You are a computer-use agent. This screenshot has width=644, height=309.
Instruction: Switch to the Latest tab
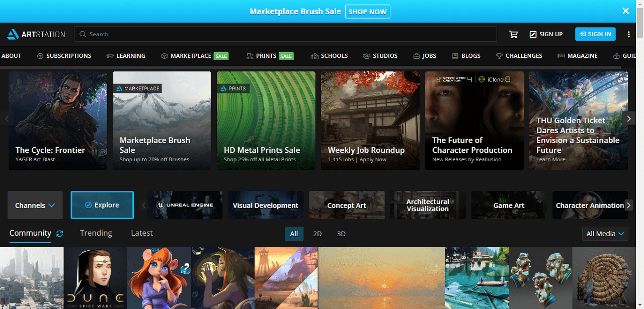pyautogui.click(x=142, y=233)
